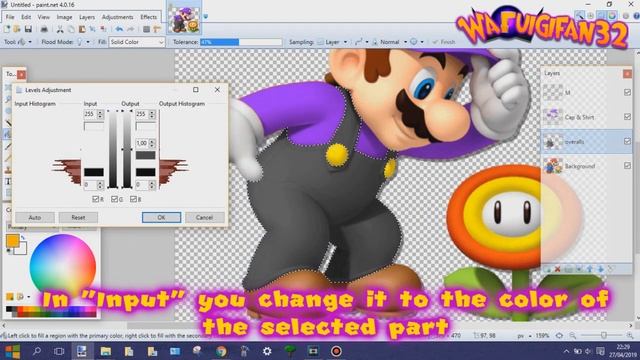The image size is (640, 360).
Task: Click the Auto button in Levels dialog
Action: pyautogui.click(x=35, y=218)
